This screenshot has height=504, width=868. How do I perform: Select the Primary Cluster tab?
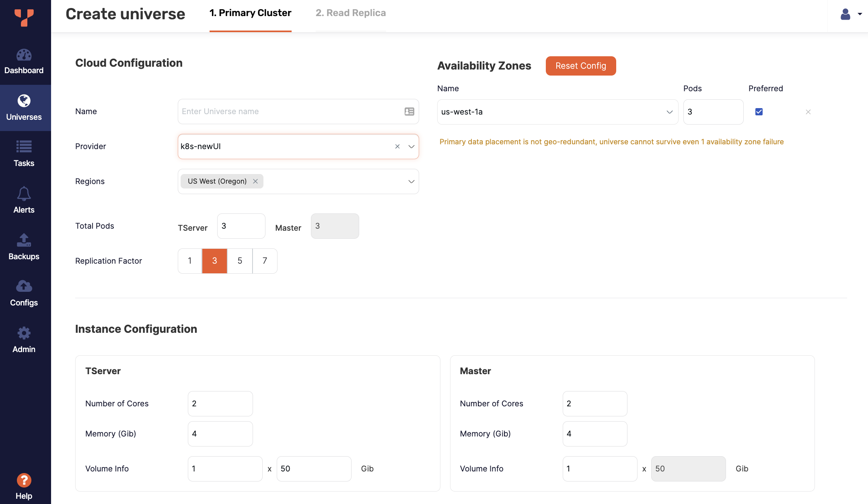pyautogui.click(x=250, y=12)
